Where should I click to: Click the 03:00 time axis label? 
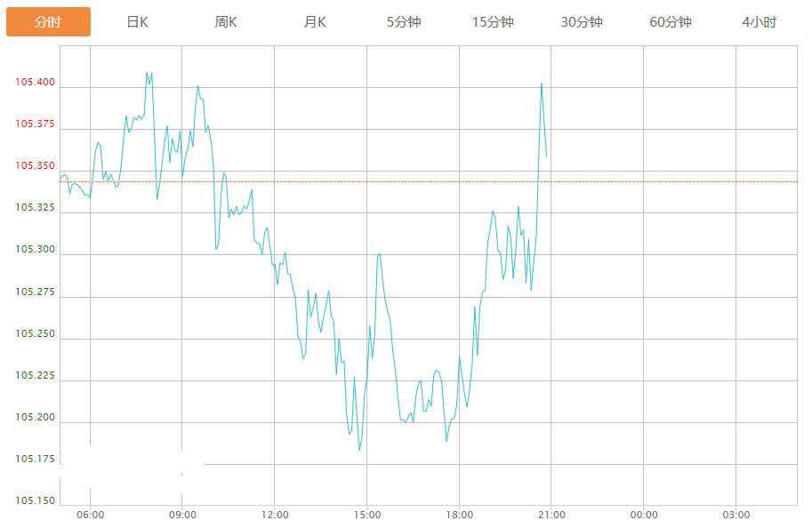[x=736, y=515]
